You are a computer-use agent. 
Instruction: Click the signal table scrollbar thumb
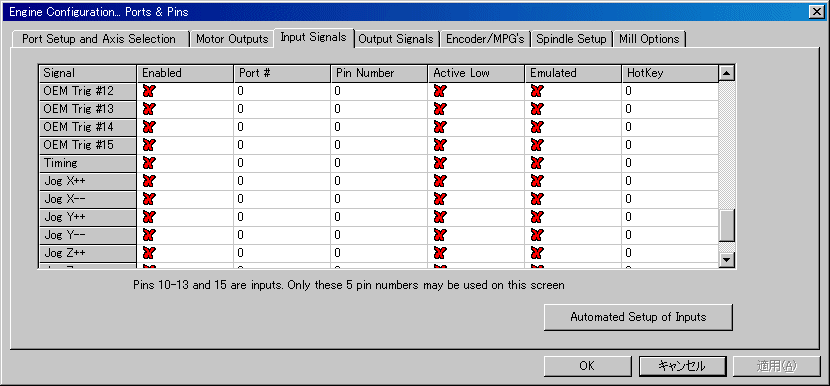727,226
